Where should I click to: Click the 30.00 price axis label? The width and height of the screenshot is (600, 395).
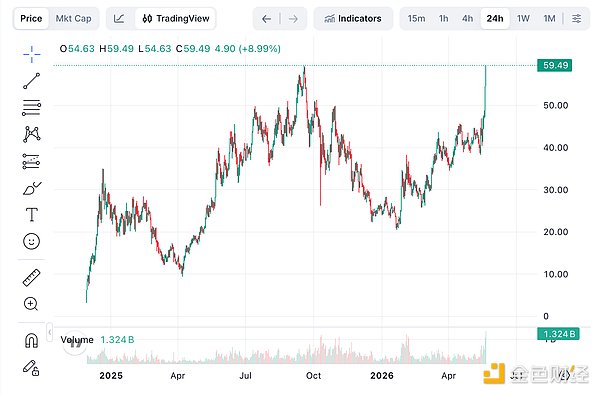pyautogui.click(x=556, y=190)
